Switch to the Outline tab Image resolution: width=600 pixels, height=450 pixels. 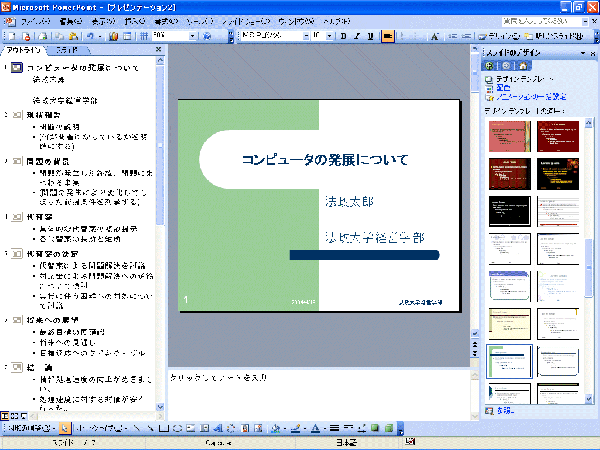click(x=23, y=50)
